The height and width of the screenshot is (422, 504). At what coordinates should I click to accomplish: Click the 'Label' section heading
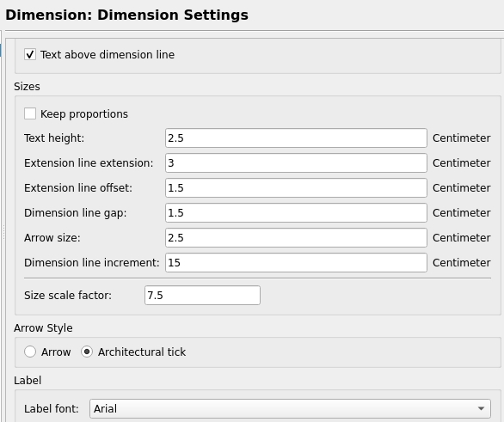(28, 380)
